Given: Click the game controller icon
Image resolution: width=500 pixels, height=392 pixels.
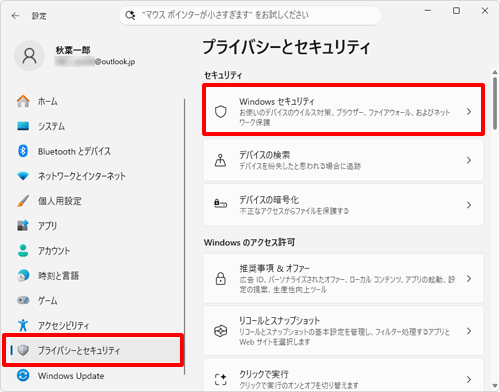Looking at the screenshot, I should (x=23, y=300).
